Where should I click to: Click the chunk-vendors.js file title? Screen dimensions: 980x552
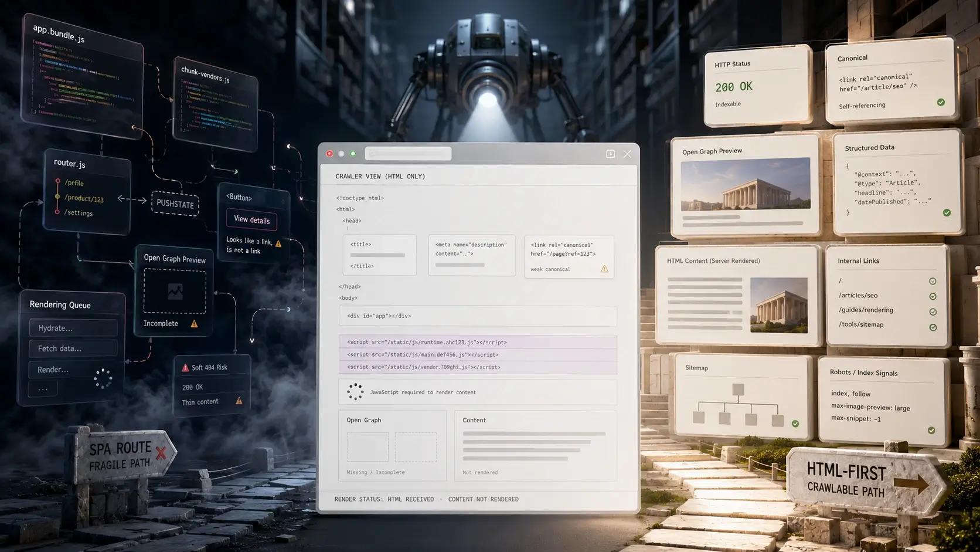click(x=205, y=74)
